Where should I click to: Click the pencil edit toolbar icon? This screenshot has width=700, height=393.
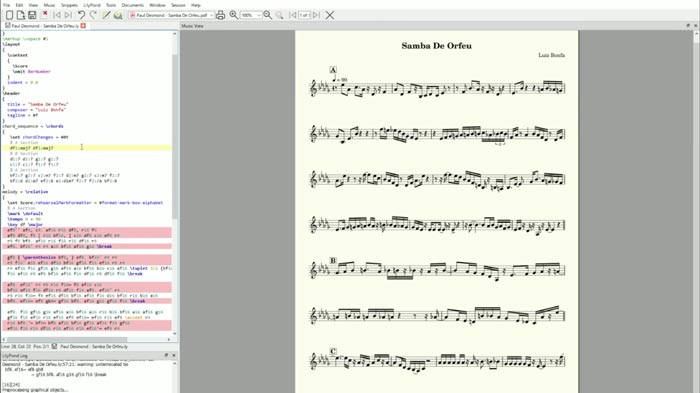(106, 15)
